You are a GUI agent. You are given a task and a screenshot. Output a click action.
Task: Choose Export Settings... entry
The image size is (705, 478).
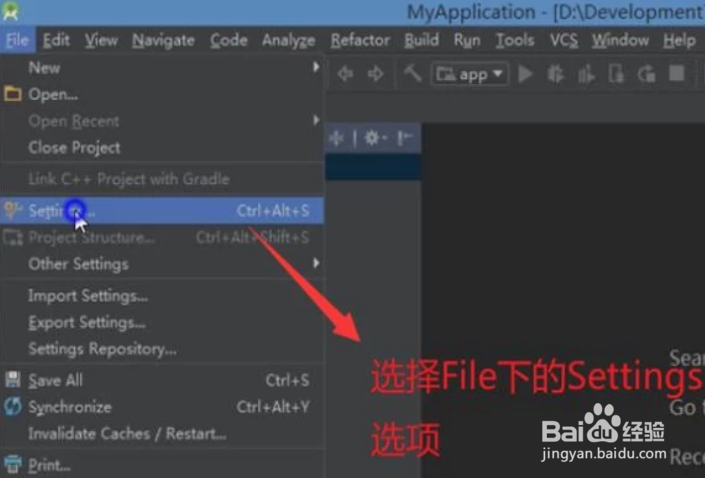point(162,322)
